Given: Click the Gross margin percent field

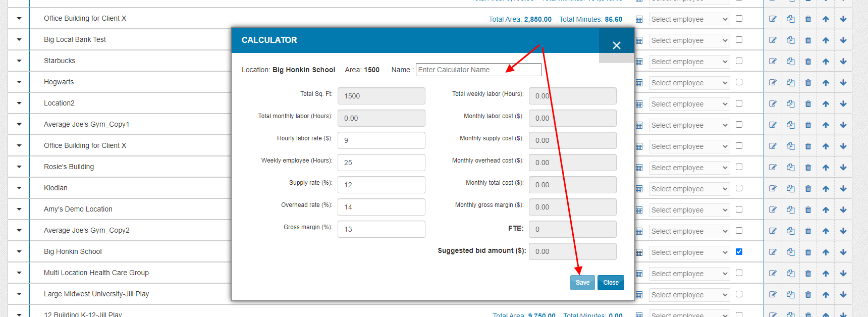Looking at the screenshot, I should 381,229.
